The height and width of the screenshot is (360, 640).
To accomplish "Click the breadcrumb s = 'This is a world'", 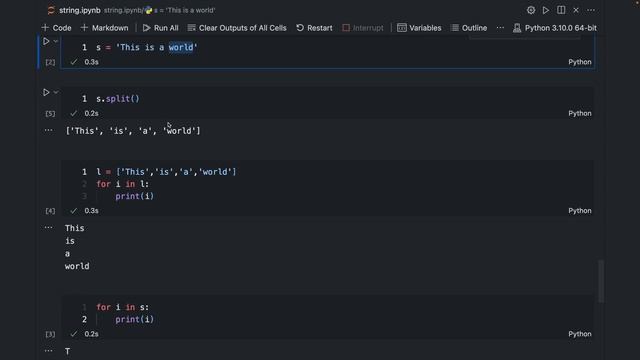I will [184, 10].
